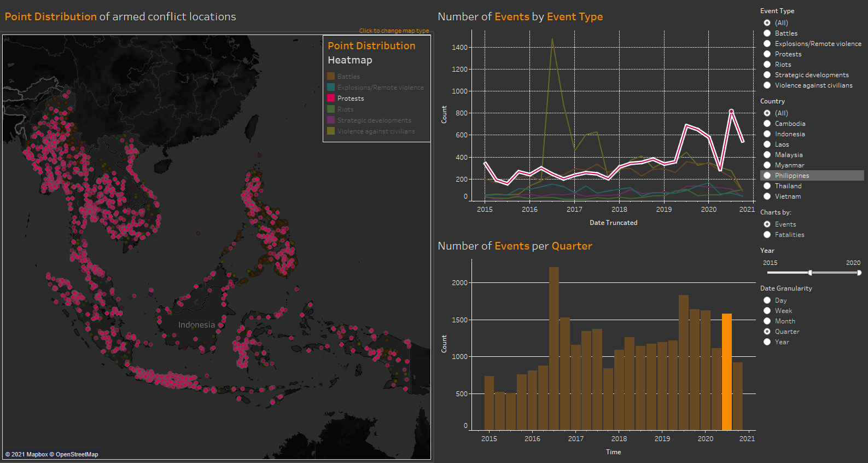
Task: Set date granularity to Month
Action: click(767, 321)
